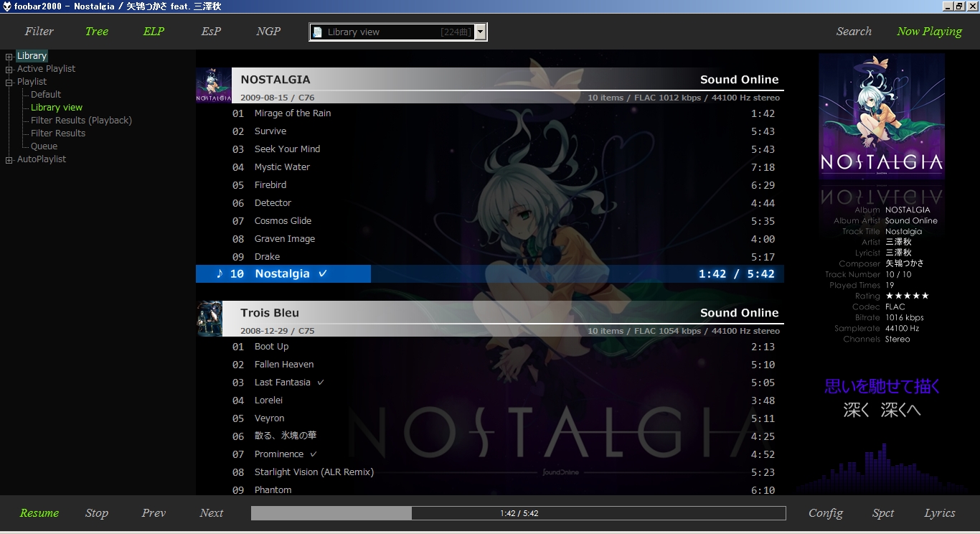The width and height of the screenshot is (980, 534).
Task: Select track Firebird
Action: point(490,185)
